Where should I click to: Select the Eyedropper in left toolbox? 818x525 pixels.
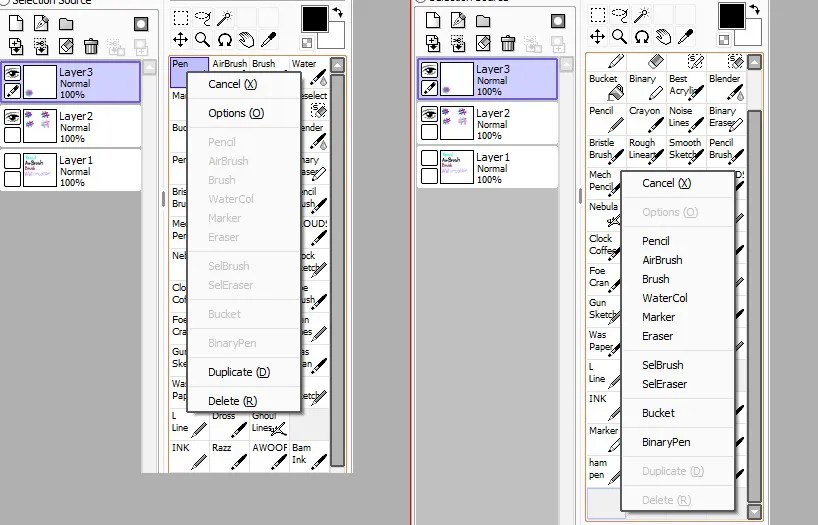(268, 40)
